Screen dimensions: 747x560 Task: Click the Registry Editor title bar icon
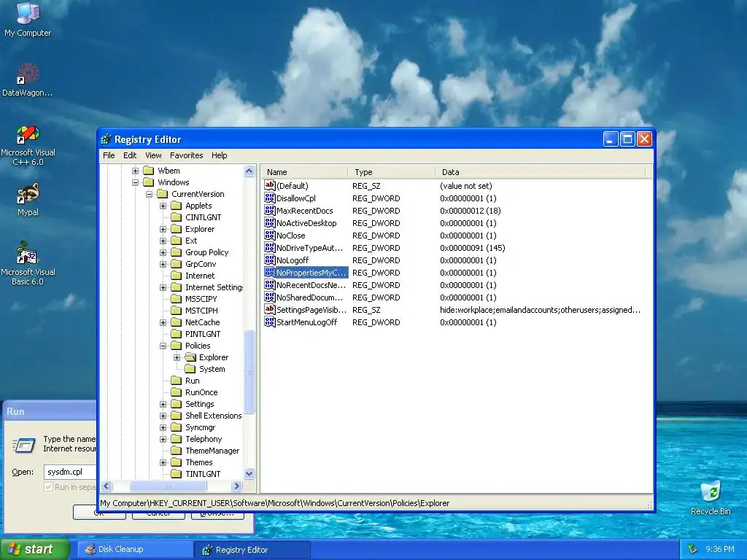pos(107,139)
